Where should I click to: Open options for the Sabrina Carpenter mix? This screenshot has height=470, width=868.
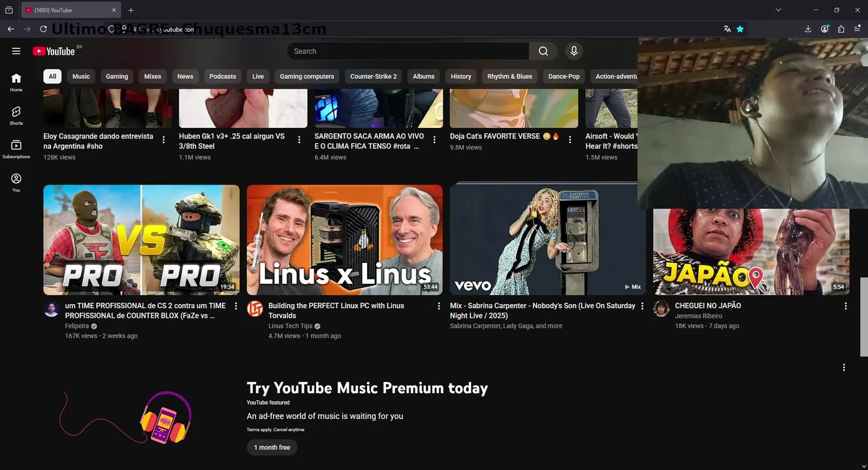(x=642, y=305)
